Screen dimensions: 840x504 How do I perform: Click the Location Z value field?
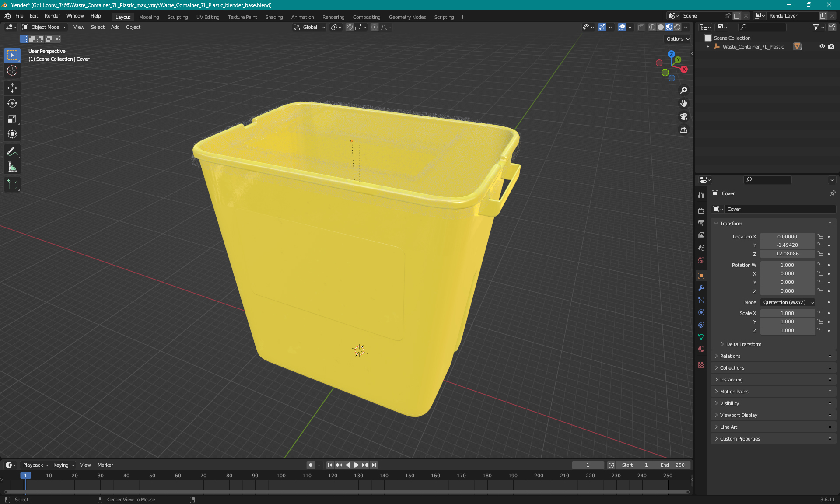point(787,254)
